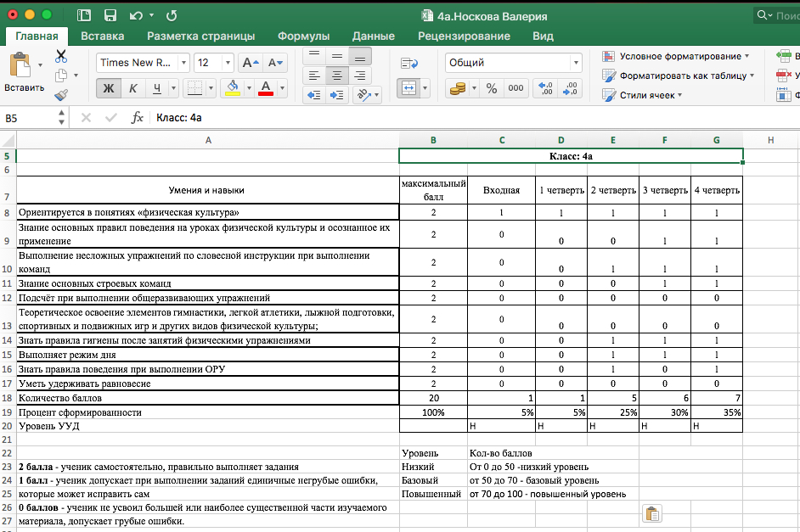Screen dimensions: 800x532
Task: Decrease font size with smaller A
Action: tap(275, 63)
